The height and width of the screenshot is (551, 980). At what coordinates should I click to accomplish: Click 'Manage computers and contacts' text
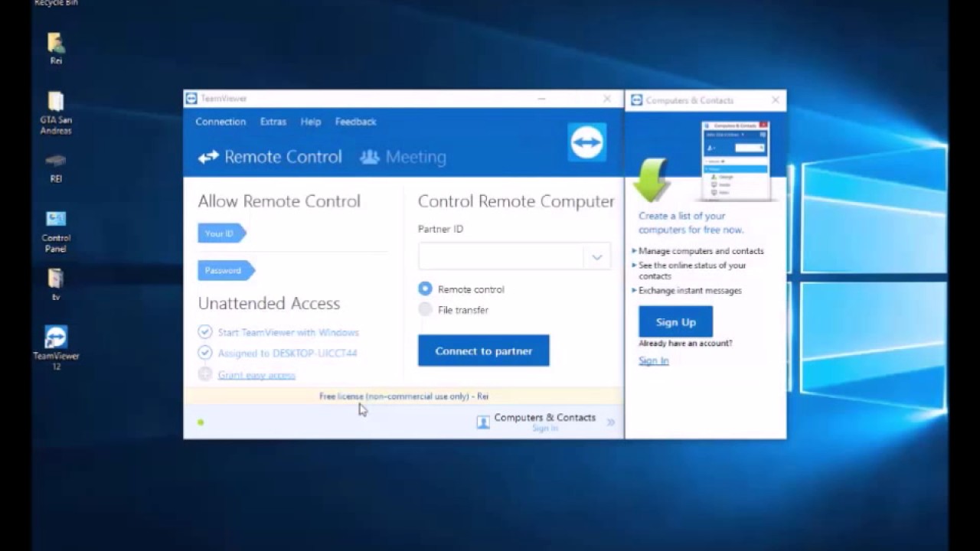point(701,251)
